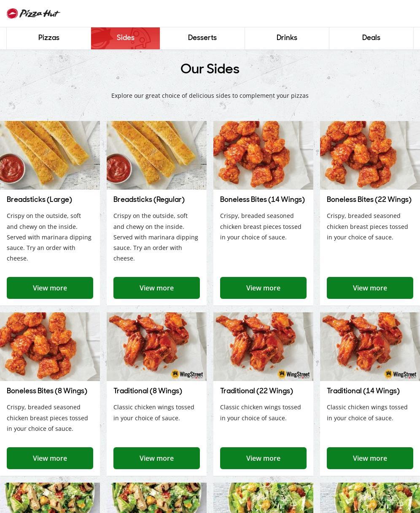
Task: Select the Sides tab
Action: pos(126,38)
